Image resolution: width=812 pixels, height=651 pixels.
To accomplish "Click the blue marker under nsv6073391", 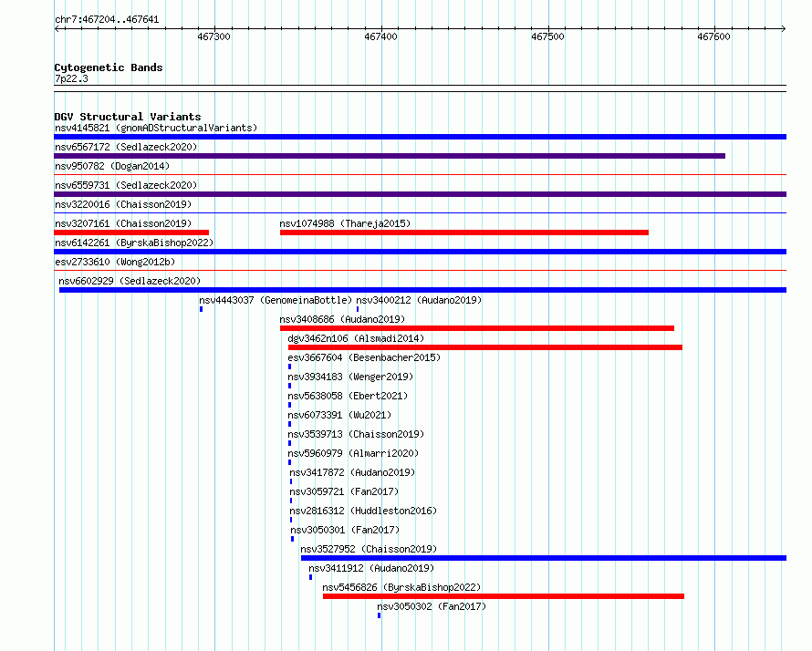I will pyautogui.click(x=289, y=424).
